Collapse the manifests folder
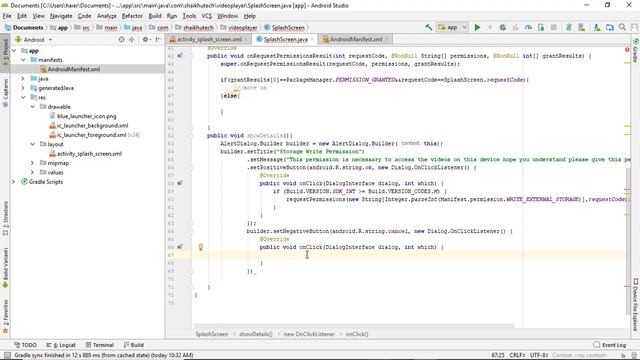The width and height of the screenshot is (640, 360). 23,60
